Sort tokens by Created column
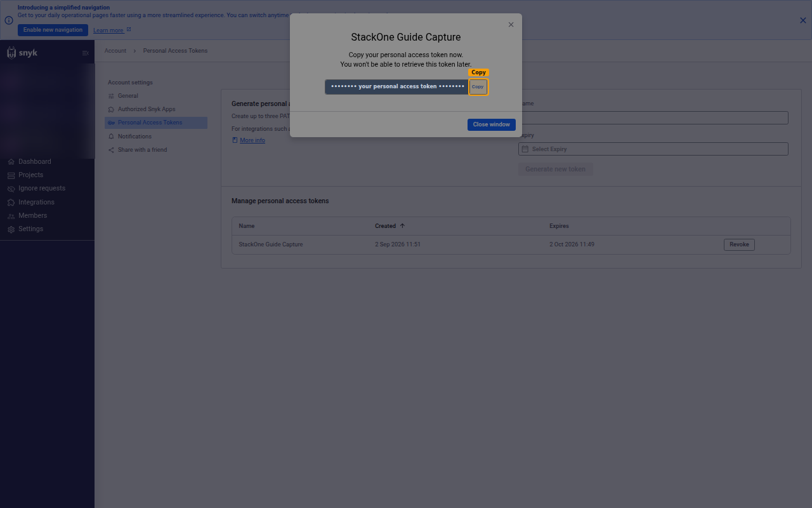Image resolution: width=812 pixels, height=508 pixels. (x=385, y=226)
